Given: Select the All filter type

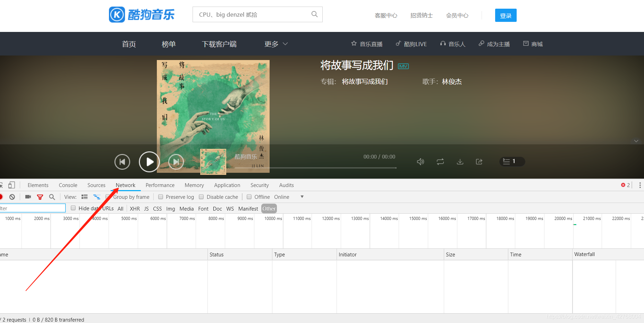Looking at the screenshot, I should pyautogui.click(x=120, y=209).
